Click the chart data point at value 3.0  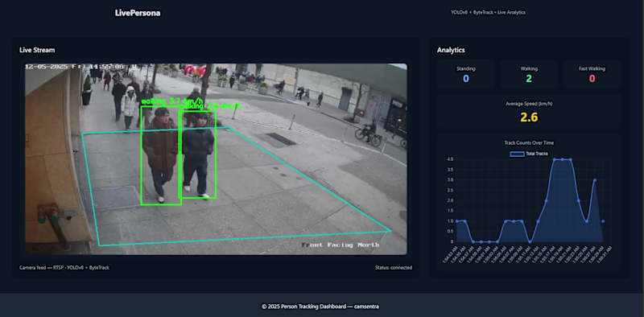point(594,180)
